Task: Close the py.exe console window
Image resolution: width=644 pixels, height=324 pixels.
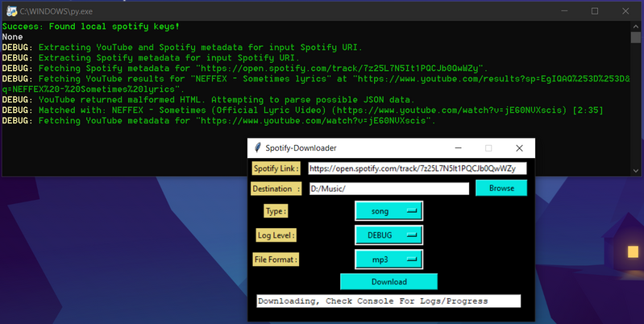Action: (x=625, y=11)
